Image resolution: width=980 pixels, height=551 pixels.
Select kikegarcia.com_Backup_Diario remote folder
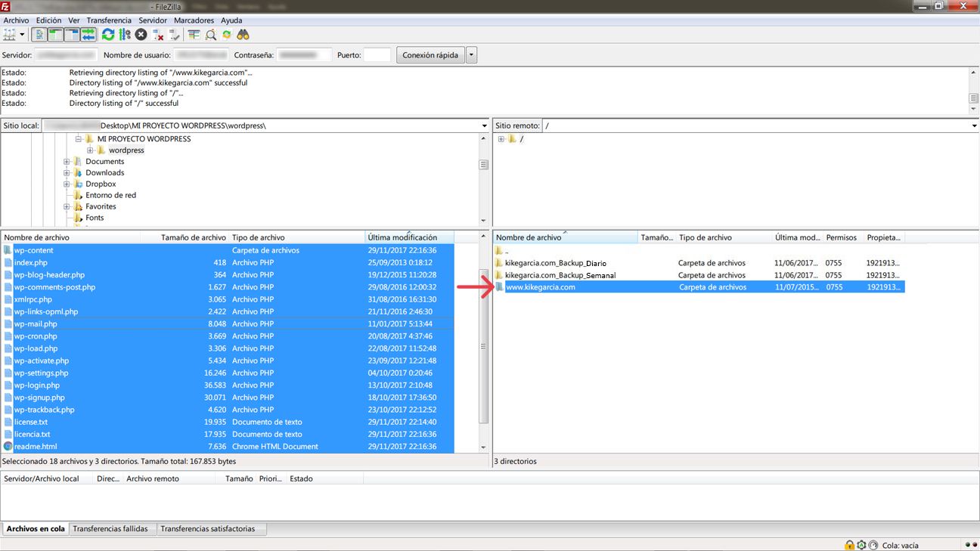pos(699,263)
